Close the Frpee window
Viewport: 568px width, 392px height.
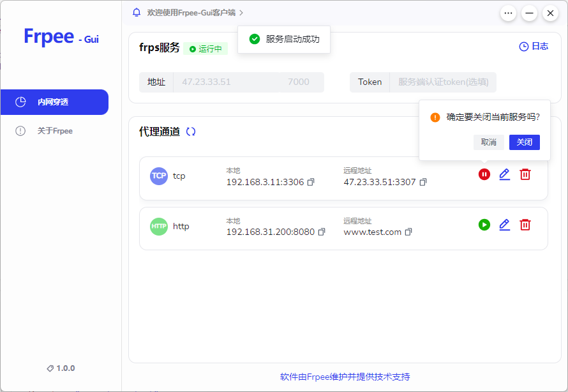coord(550,13)
